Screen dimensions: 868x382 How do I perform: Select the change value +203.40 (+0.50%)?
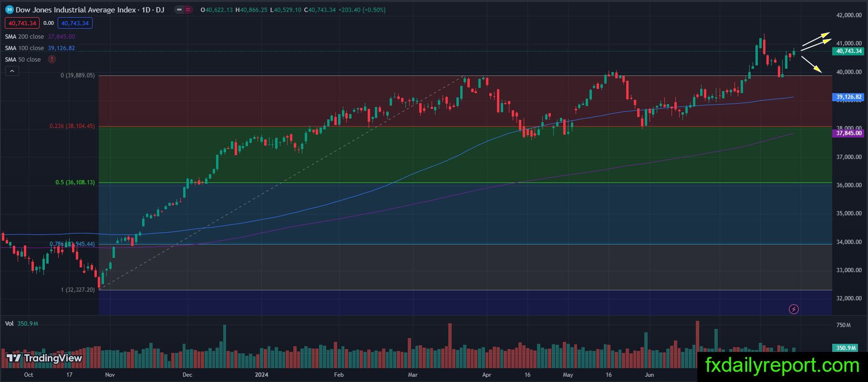click(362, 10)
